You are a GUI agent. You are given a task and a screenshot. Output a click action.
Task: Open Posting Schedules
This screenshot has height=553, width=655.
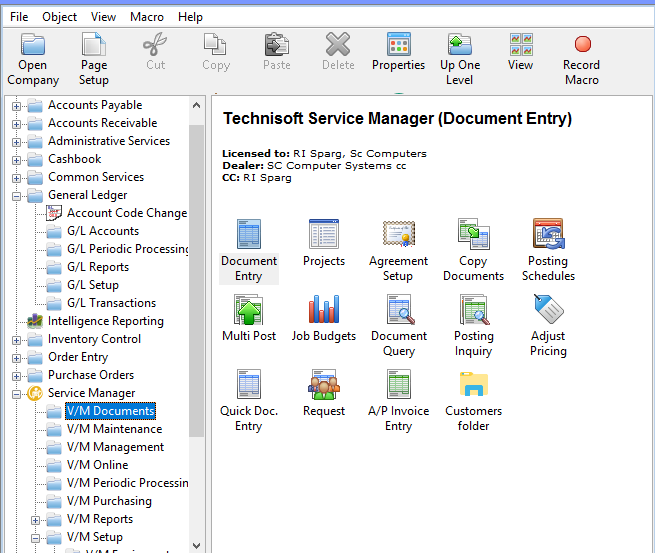[548, 234]
